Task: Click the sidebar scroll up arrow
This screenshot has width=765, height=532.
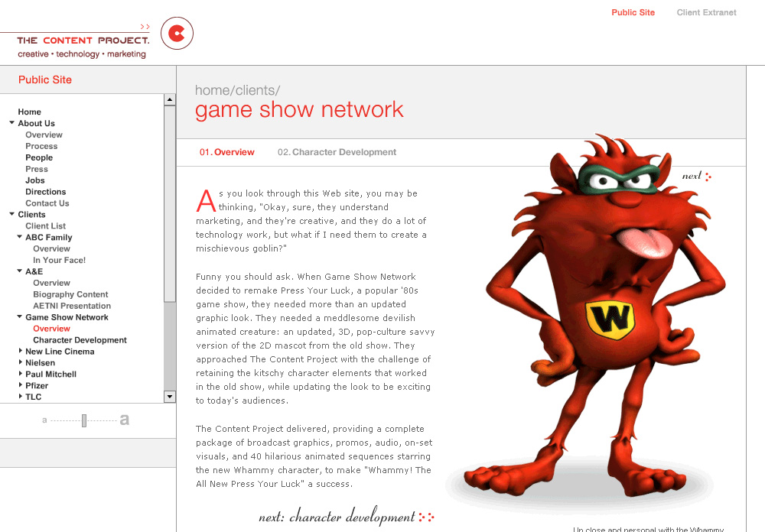Action: click(170, 99)
